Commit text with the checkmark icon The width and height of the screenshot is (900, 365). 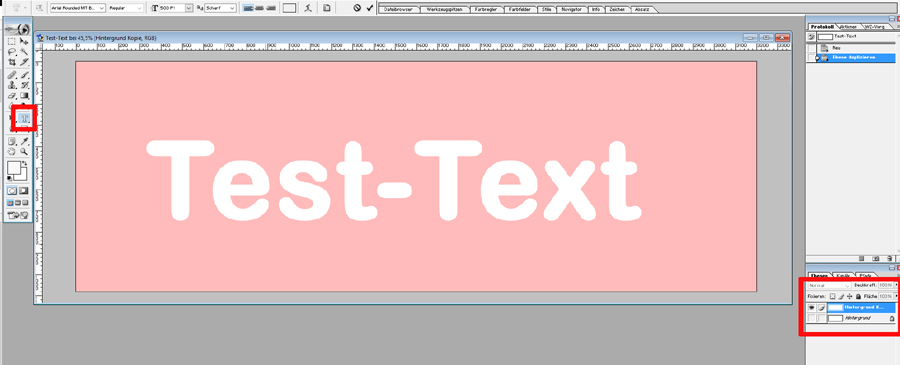tap(370, 8)
